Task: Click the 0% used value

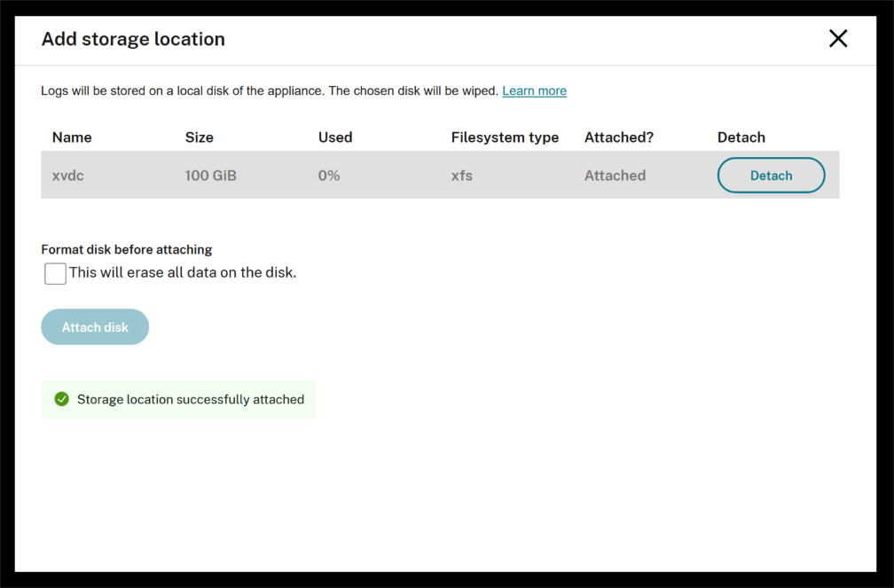Action: pyautogui.click(x=329, y=176)
